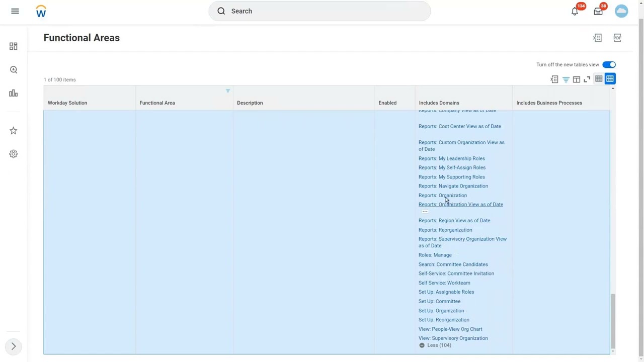The height and width of the screenshot is (362, 644).
Task: Open Set Up: Reorganization link
Action: click(x=444, y=320)
